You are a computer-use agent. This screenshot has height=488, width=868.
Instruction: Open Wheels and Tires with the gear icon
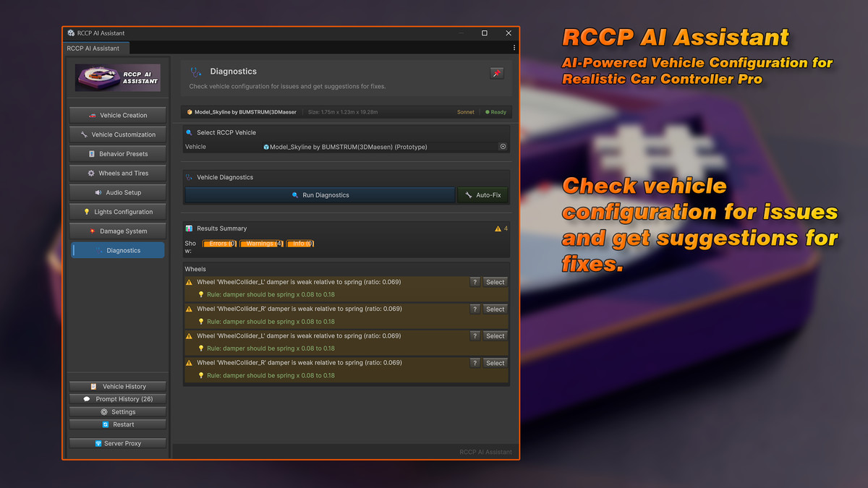click(91, 173)
